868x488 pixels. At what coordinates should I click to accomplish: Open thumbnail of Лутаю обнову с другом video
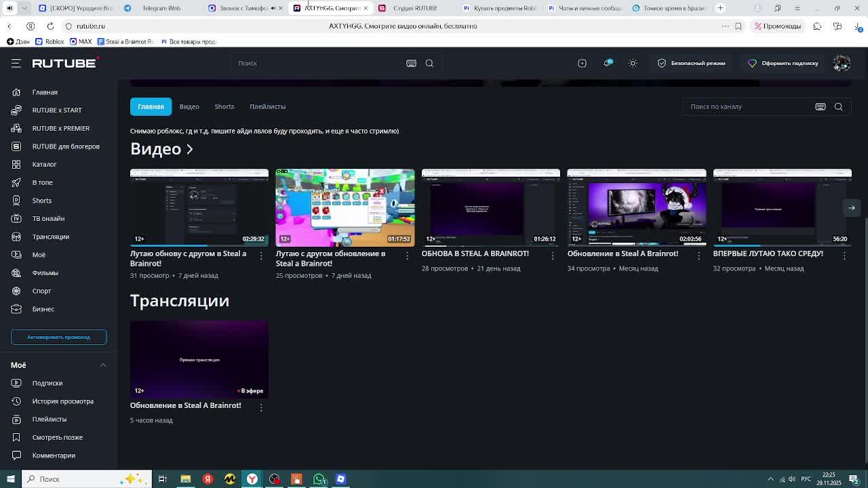[x=199, y=207]
